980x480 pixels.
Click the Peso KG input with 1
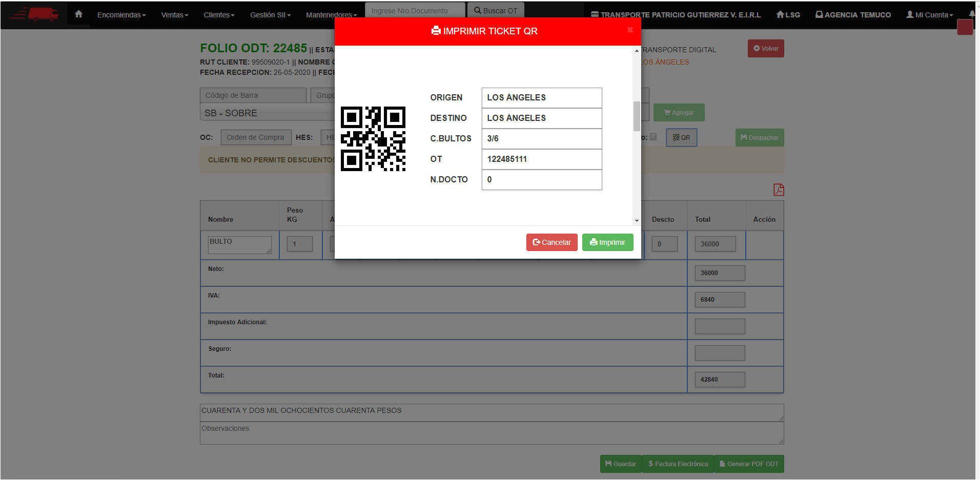300,244
